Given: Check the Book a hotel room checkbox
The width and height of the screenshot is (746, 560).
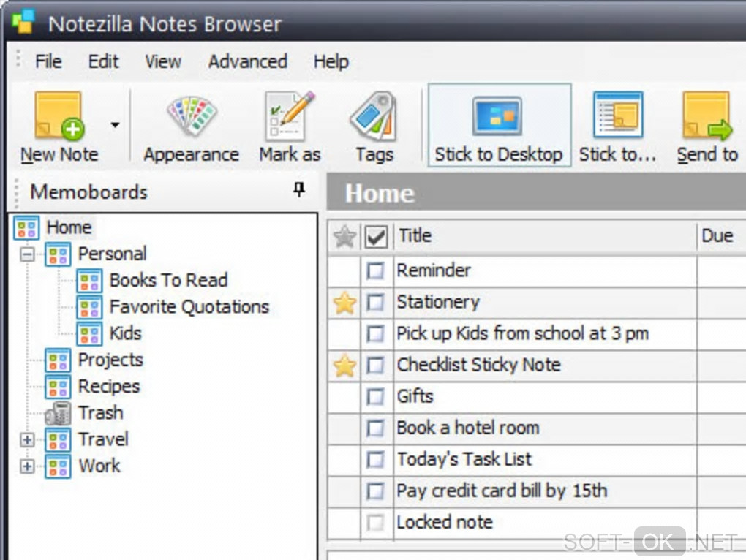Looking at the screenshot, I should tap(375, 428).
